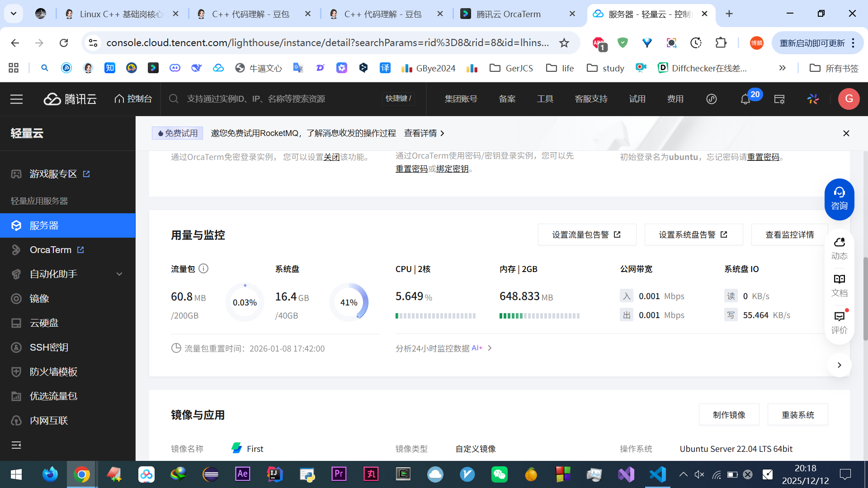Open the 动态 updates icon on the right
Image resolution: width=868 pixels, height=488 pixels.
(839, 248)
